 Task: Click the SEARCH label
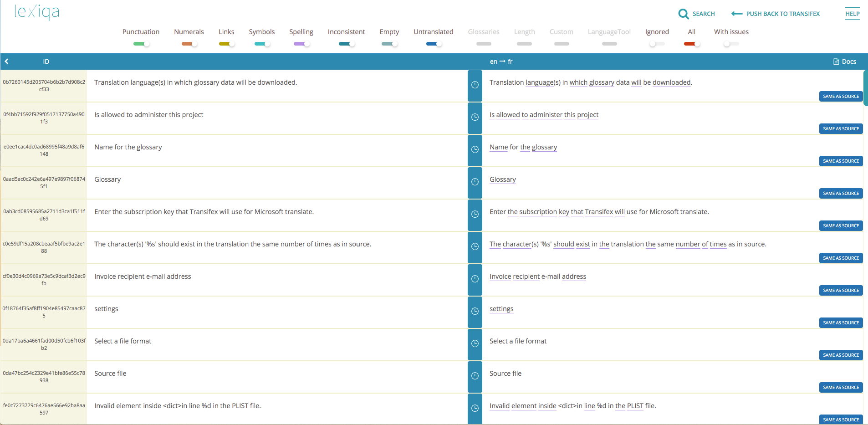[704, 14]
